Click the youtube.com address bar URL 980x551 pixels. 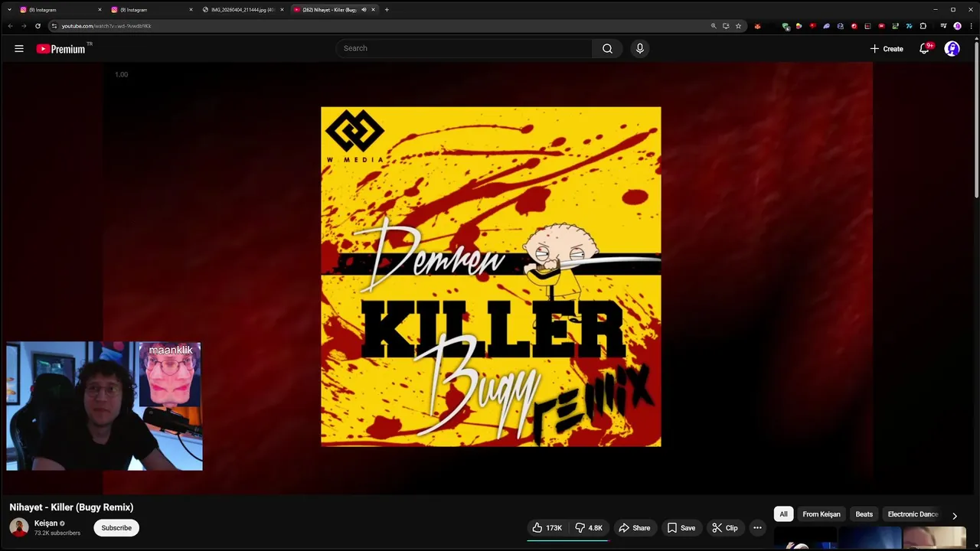[106, 26]
